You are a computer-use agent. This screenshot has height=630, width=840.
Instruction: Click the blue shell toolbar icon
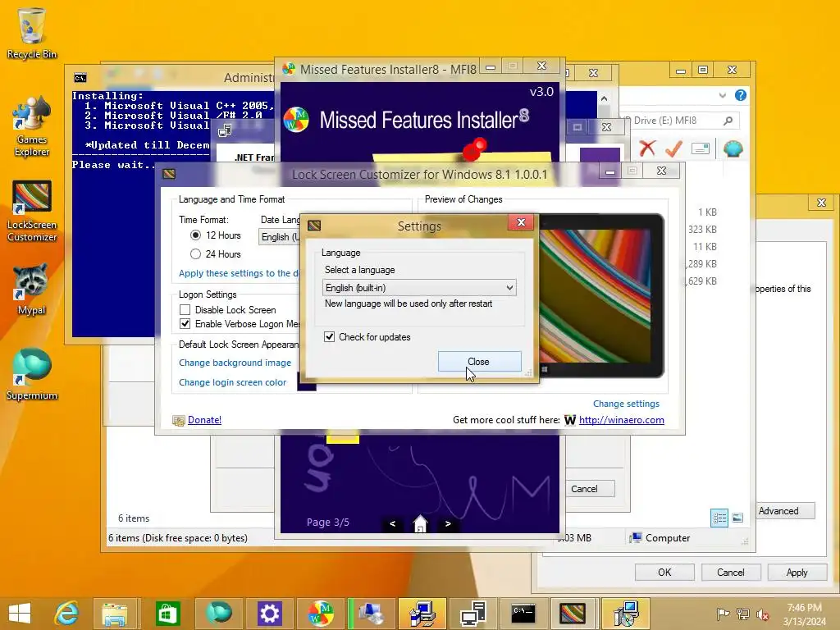click(x=733, y=148)
